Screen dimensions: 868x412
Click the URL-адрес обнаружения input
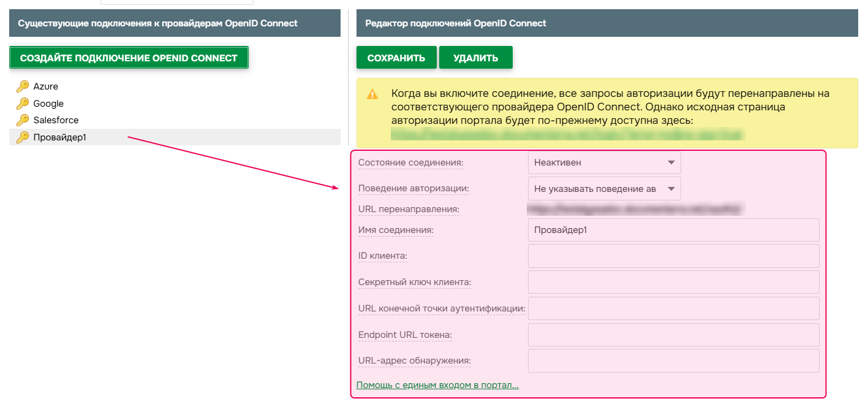click(673, 360)
